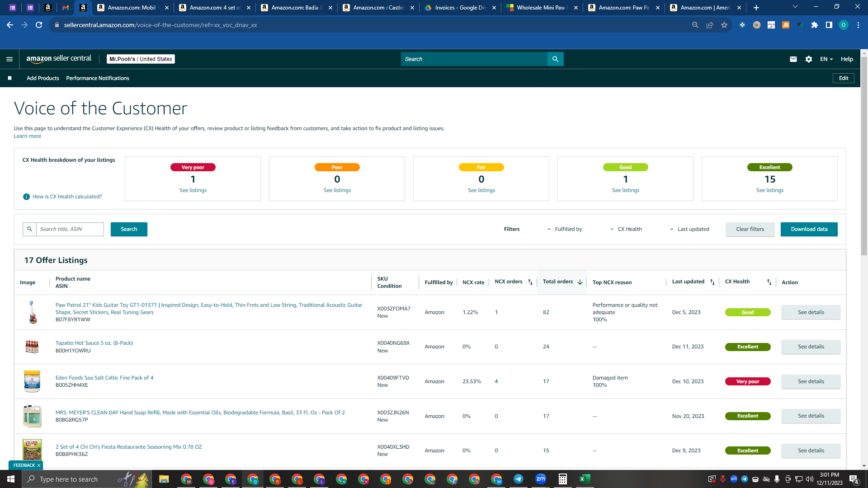Open the browser extensions puzzle icon

pyautogui.click(x=815, y=25)
